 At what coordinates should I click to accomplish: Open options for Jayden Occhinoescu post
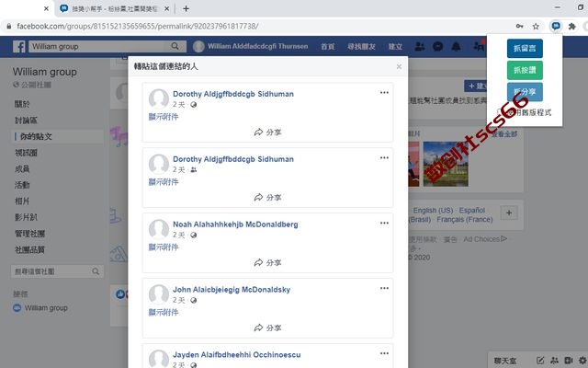(x=384, y=353)
